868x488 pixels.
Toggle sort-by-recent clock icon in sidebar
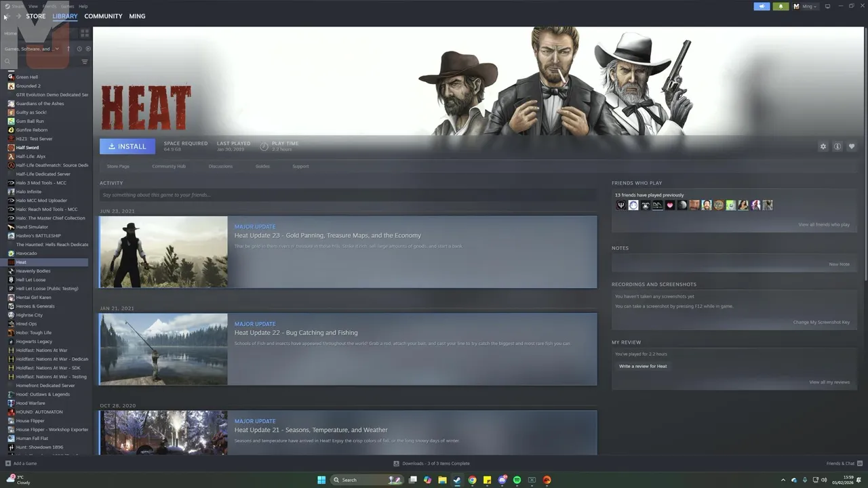click(79, 49)
